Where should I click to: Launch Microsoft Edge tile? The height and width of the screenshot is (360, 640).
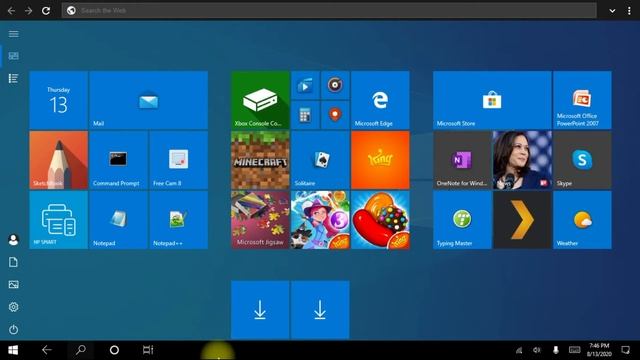[380, 100]
